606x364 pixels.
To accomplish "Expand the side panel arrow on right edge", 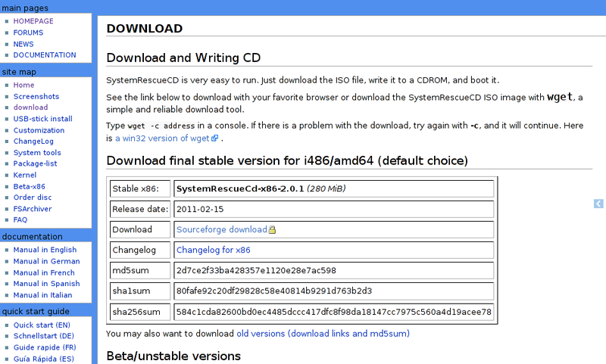I will coord(598,204).
